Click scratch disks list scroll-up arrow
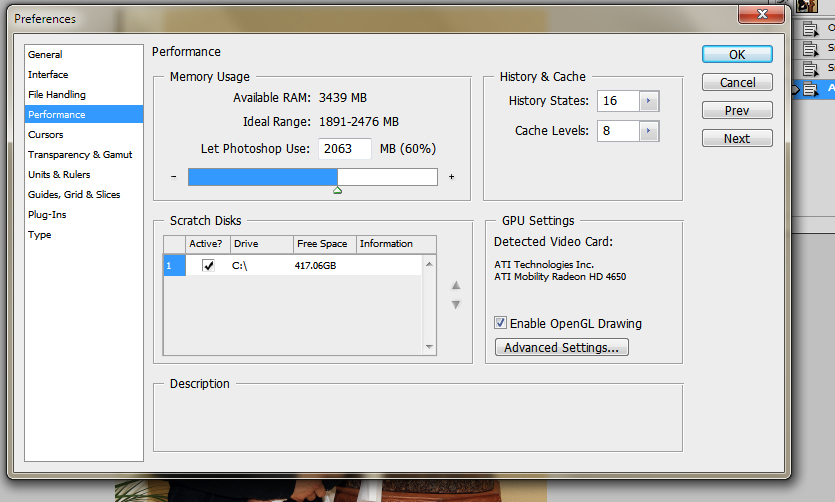 tap(430, 265)
